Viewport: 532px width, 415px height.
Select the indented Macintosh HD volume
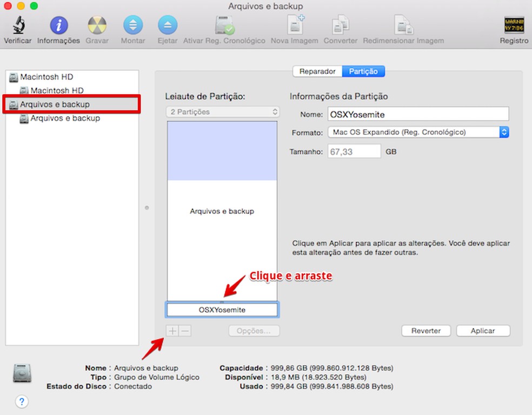click(x=72, y=91)
